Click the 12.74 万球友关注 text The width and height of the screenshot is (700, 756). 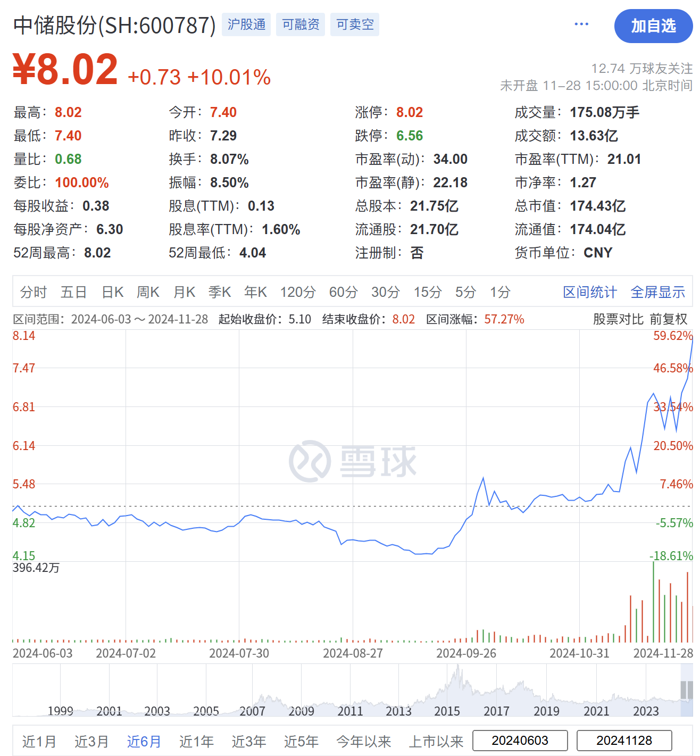[x=642, y=69]
